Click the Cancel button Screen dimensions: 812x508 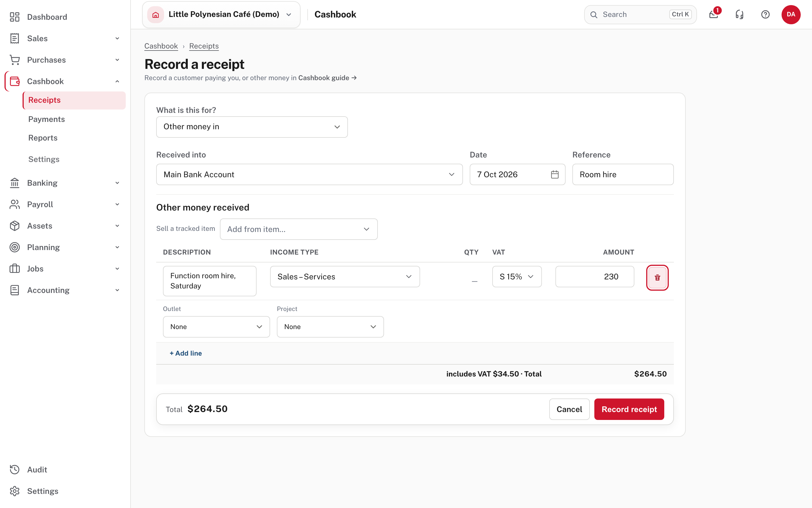(x=570, y=409)
